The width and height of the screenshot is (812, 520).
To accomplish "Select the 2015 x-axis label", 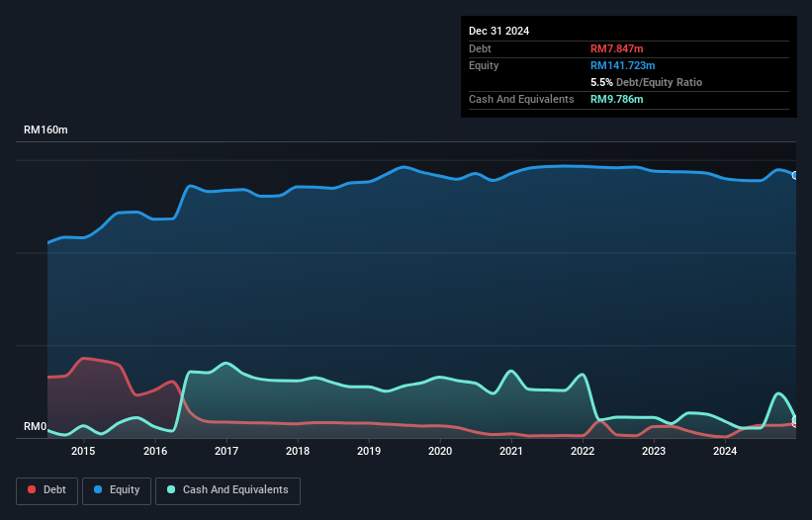I will pos(83,452).
